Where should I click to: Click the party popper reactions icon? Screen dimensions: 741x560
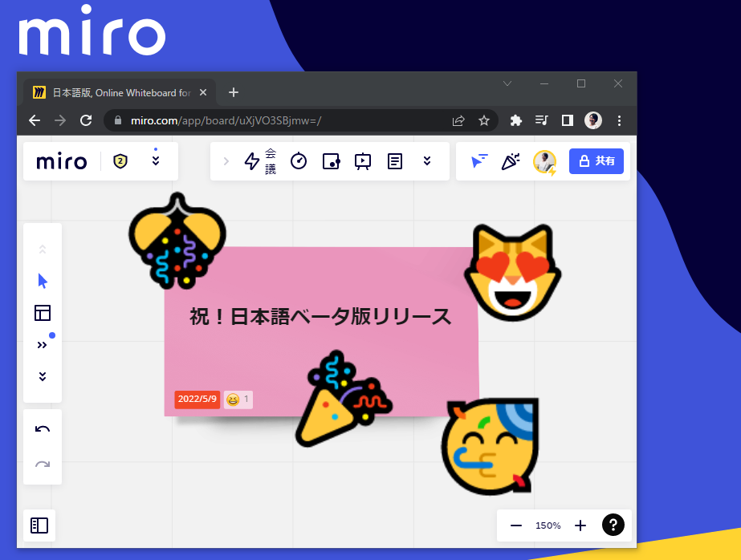point(511,161)
